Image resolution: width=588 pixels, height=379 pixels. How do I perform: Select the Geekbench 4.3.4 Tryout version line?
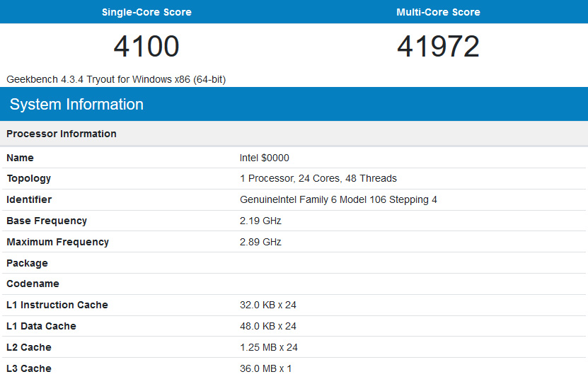(x=116, y=79)
